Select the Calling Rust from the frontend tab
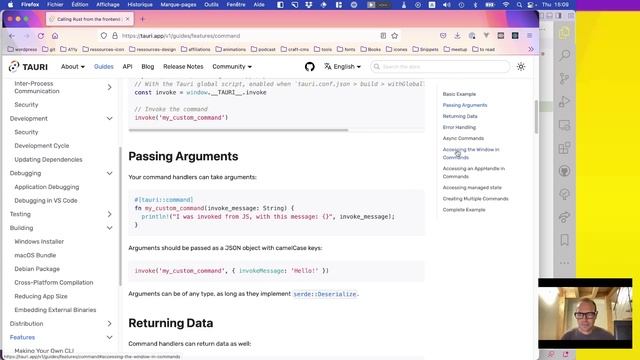This screenshot has height=360, width=640. [x=90, y=19]
